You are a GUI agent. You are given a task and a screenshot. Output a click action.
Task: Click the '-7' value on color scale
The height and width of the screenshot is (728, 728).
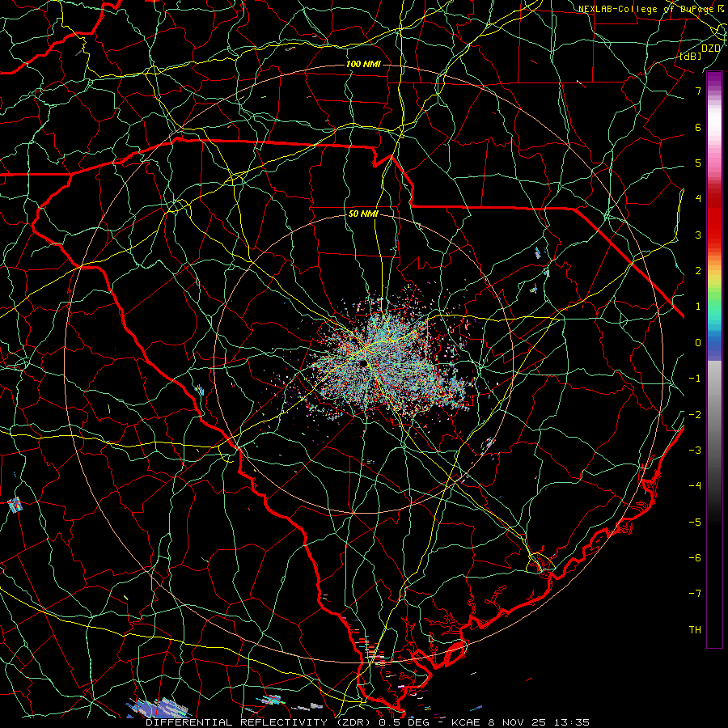pyautogui.click(x=695, y=594)
